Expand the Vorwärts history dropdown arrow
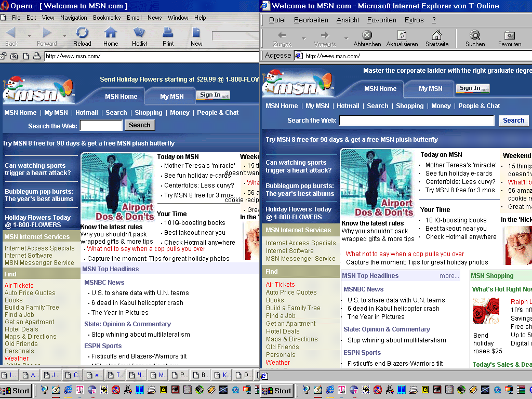 pyautogui.click(x=347, y=38)
